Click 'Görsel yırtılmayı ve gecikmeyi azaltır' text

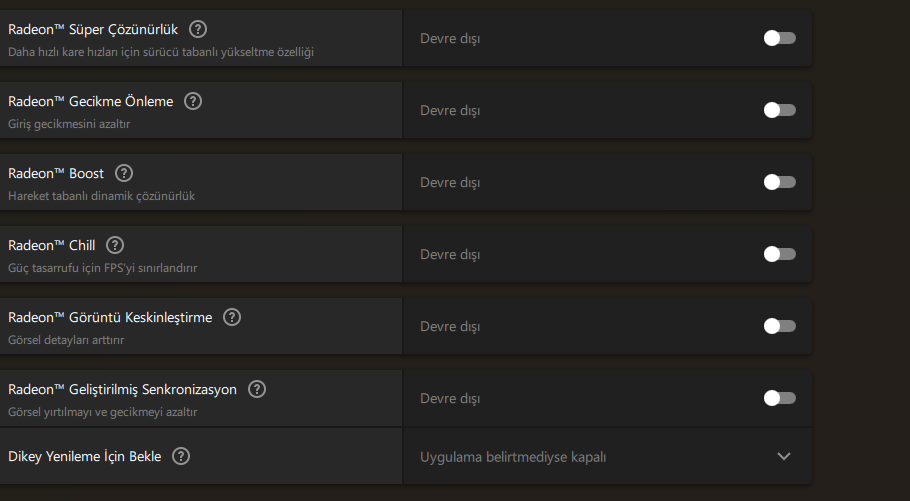pyautogui.click(x=103, y=412)
